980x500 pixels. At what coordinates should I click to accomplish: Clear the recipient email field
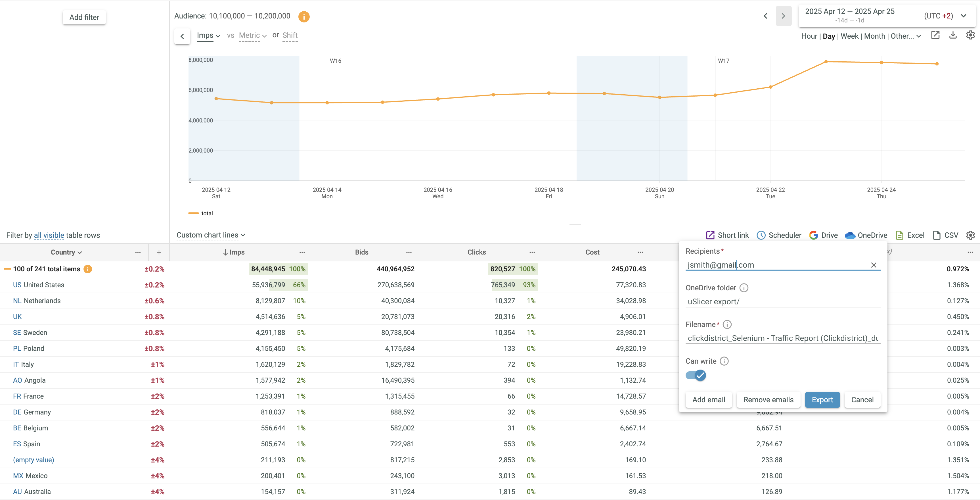(x=874, y=265)
